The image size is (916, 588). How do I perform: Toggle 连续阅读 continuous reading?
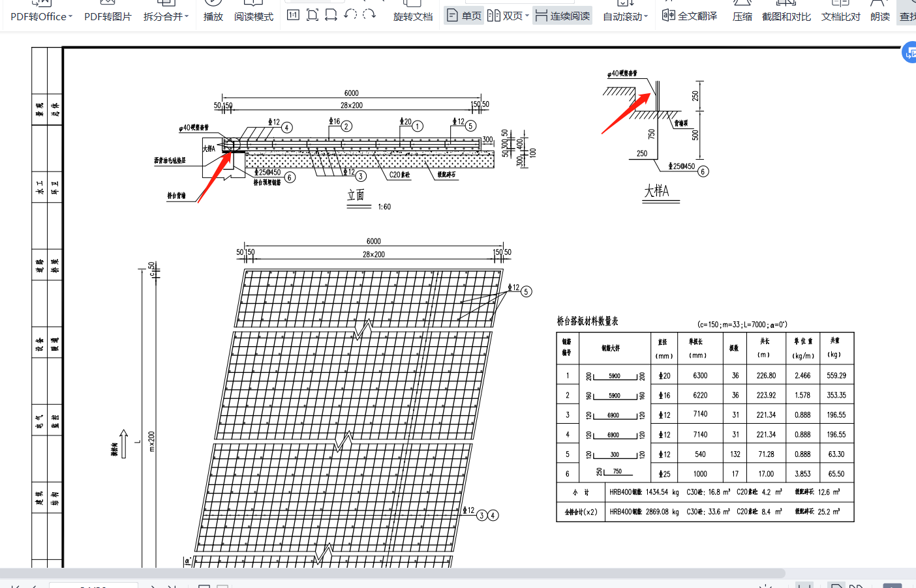tap(562, 16)
